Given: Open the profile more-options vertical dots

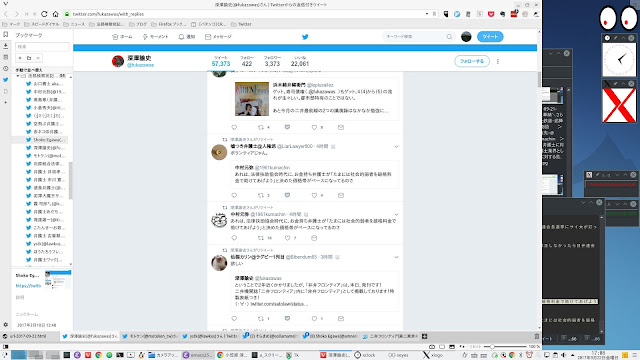Looking at the screenshot, I should 498,62.
